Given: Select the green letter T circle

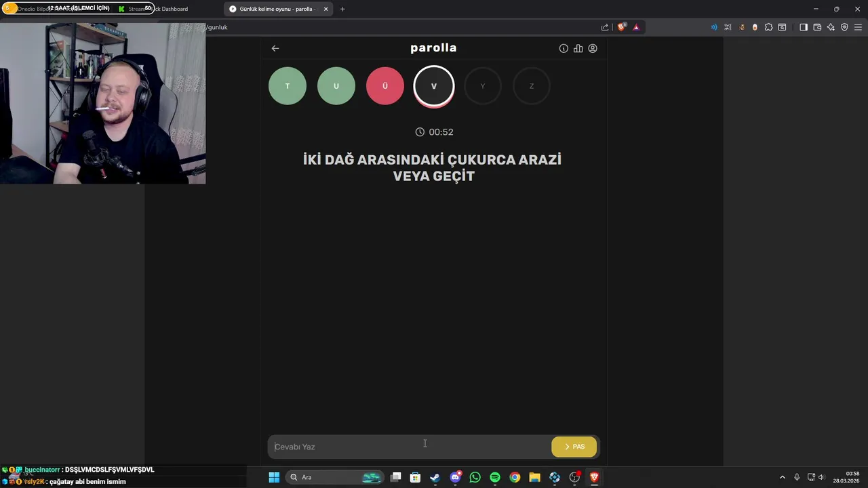Looking at the screenshot, I should [x=288, y=86].
